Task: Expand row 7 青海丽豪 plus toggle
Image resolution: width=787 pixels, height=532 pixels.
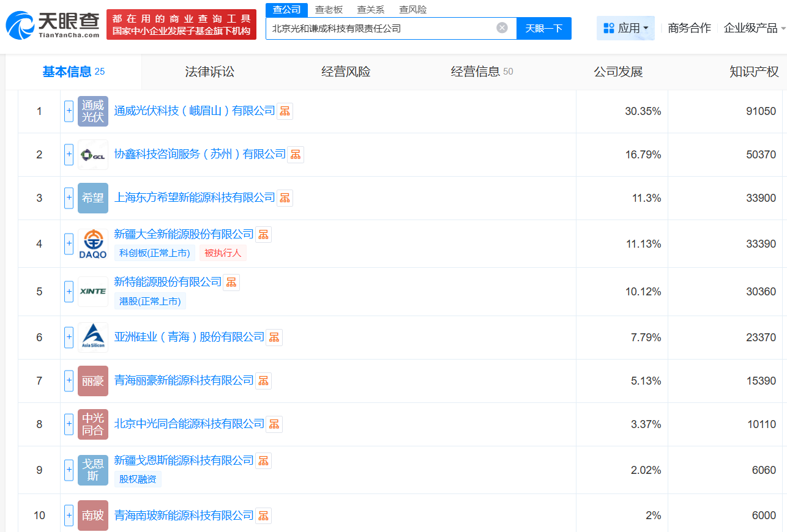Action: (69, 381)
